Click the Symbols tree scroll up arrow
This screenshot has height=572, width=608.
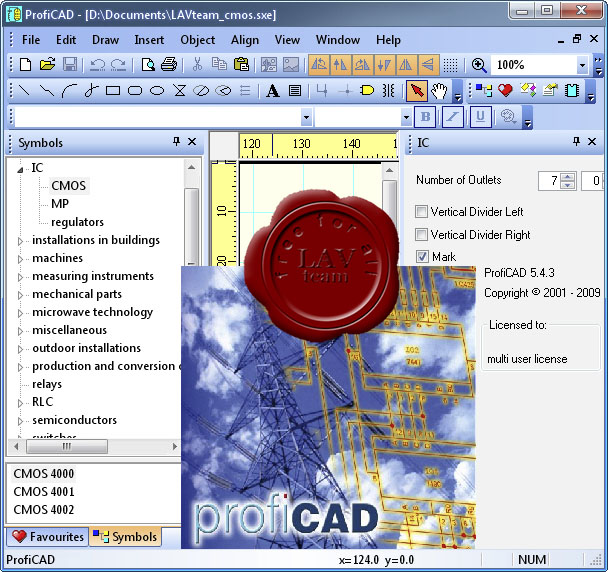click(x=191, y=167)
